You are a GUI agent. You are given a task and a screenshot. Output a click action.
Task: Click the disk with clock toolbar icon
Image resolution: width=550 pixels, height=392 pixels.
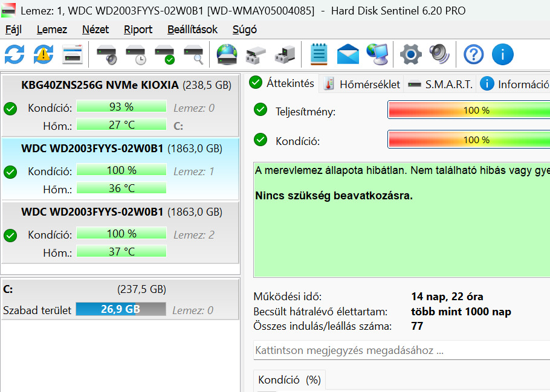[136, 54]
